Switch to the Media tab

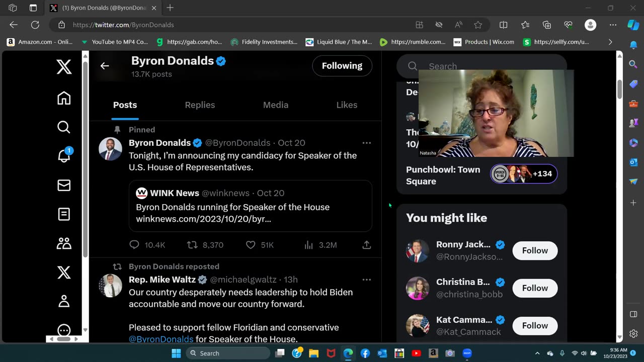(x=276, y=105)
